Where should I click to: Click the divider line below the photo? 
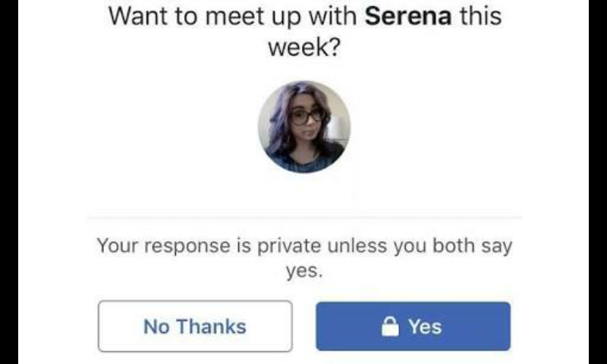[x=303, y=218]
